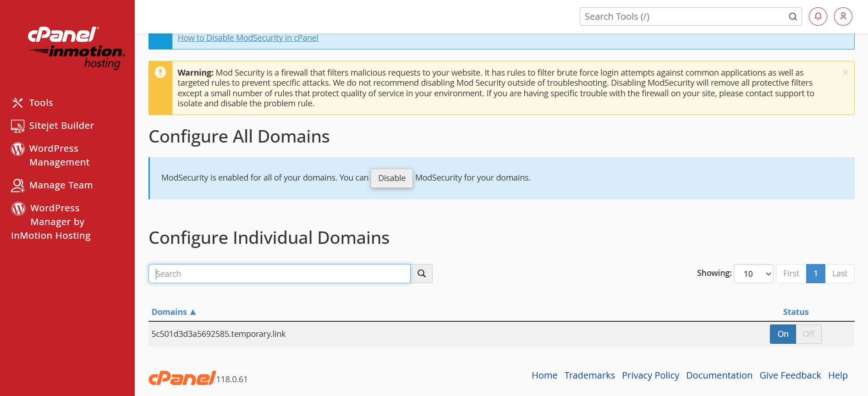Dismiss the warning with the X

[x=846, y=72]
